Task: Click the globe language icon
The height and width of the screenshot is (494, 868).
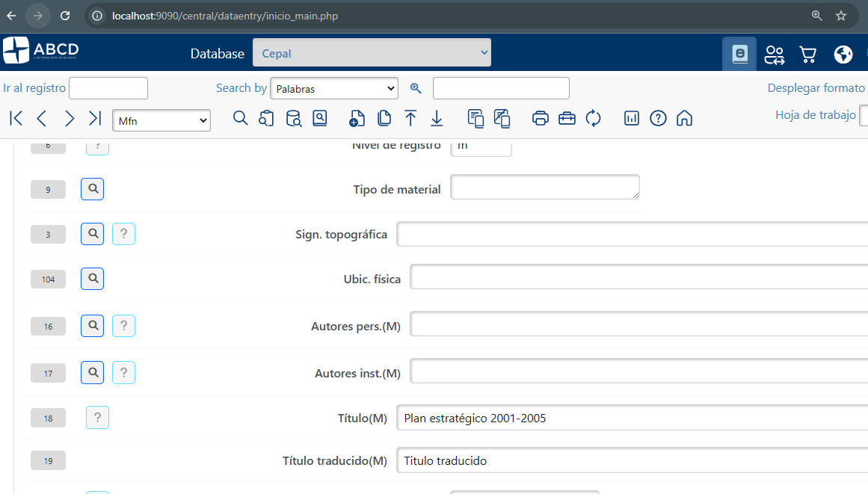Action: (843, 54)
